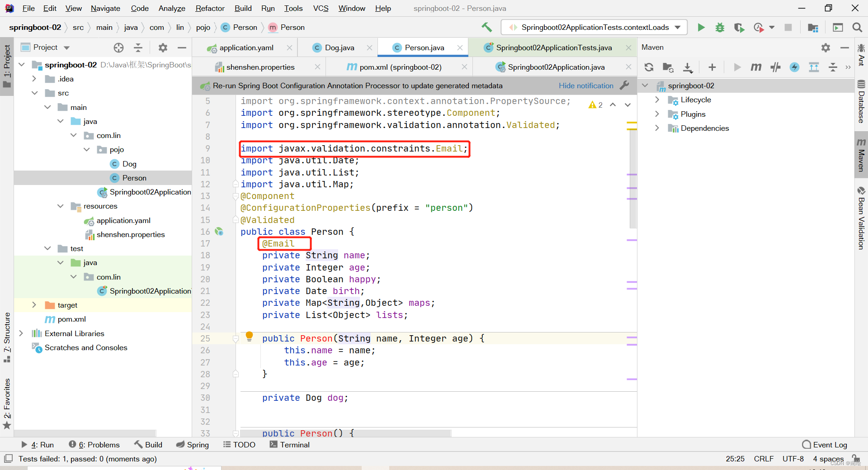Close the Person.java tab
Image resolution: width=868 pixels, height=470 pixels.
(x=460, y=47)
